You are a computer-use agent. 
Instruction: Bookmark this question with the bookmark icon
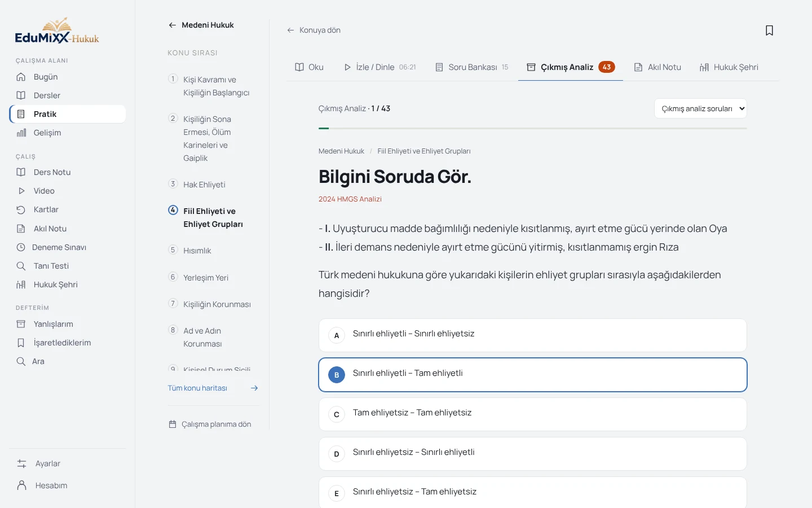(769, 30)
